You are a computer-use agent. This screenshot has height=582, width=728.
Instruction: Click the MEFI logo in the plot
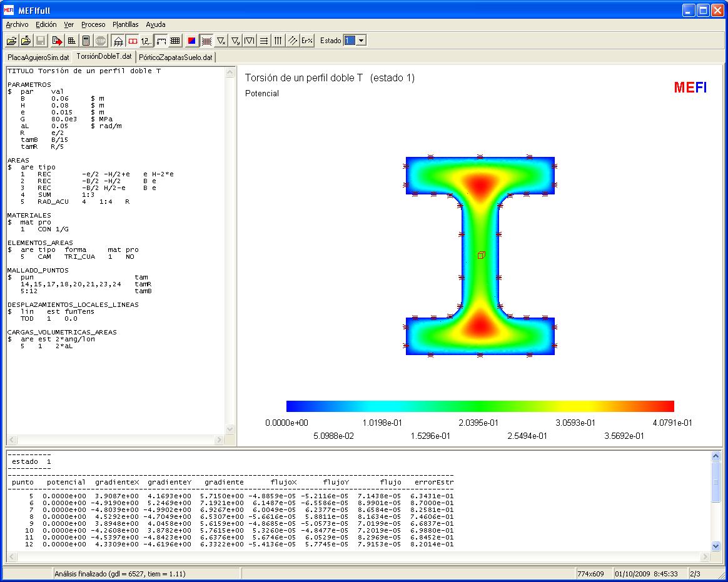click(690, 88)
